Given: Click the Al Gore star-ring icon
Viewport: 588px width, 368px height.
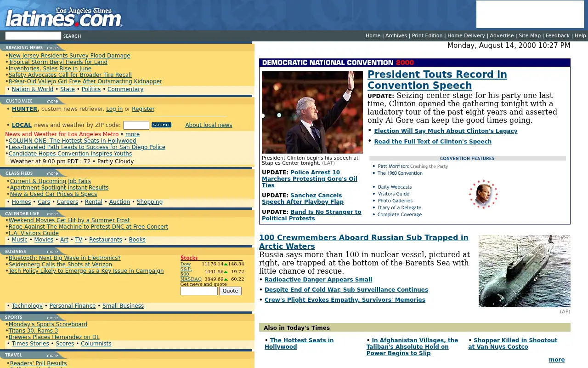Looking at the screenshot, I should [x=483, y=194].
